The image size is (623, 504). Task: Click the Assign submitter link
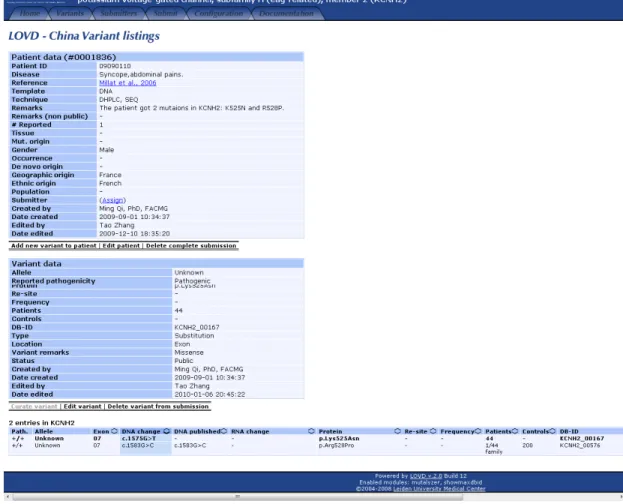click(x=112, y=200)
